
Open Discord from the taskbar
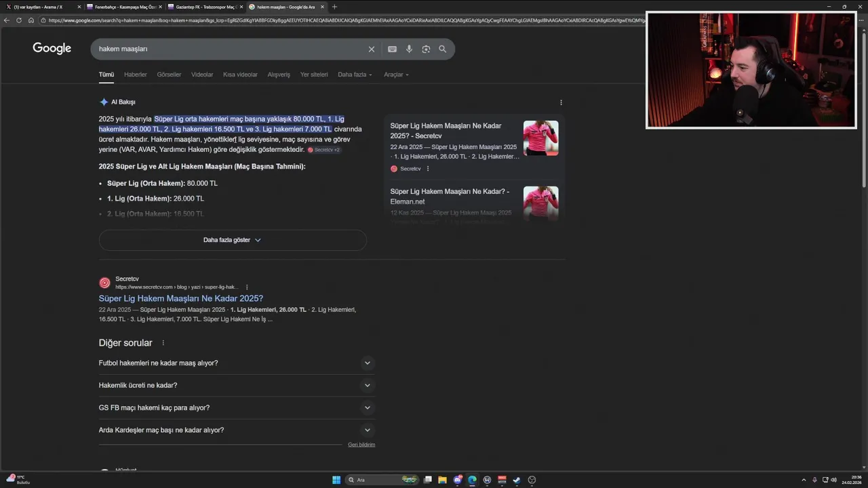coord(458,480)
